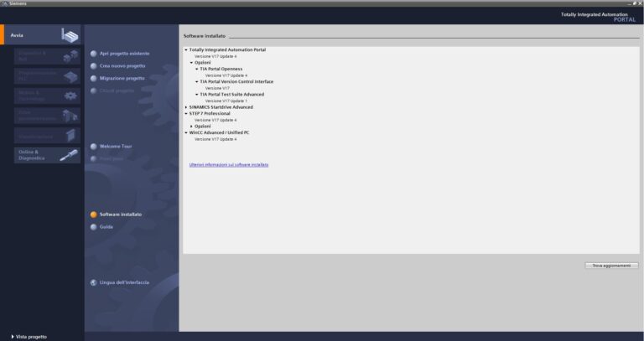
Task: Select version text under WinCC Advanced
Action: click(216, 139)
